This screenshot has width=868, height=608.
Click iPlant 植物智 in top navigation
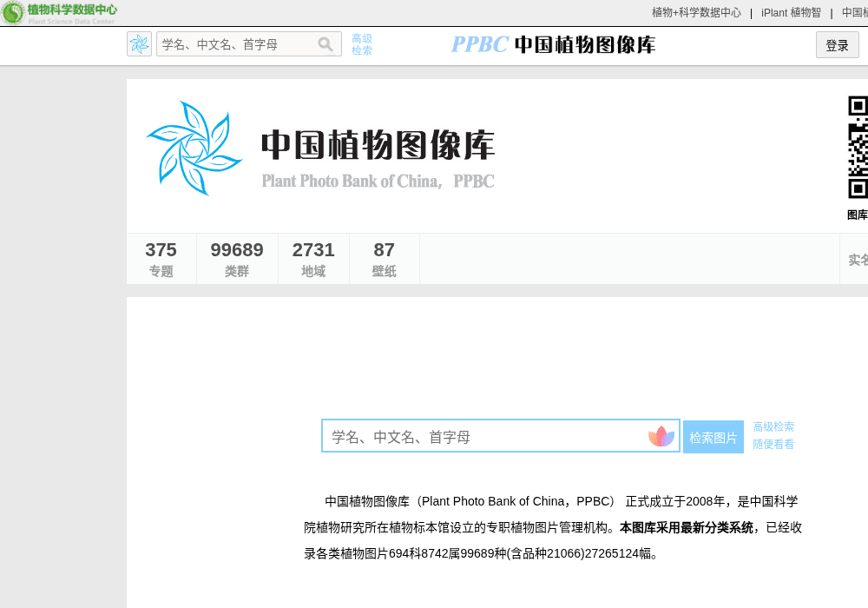(x=791, y=13)
